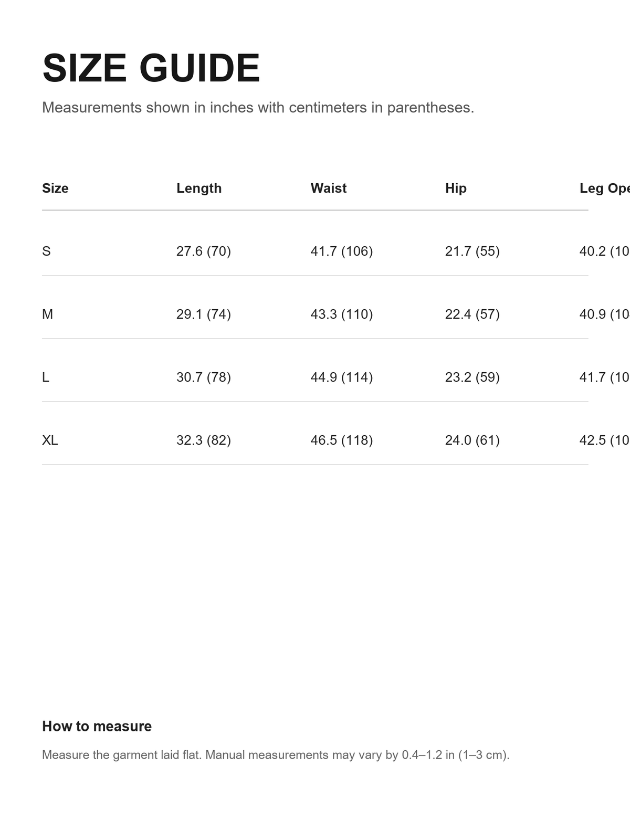Select the Size column header
Image resolution: width=630 pixels, height=840 pixels.
(x=55, y=188)
